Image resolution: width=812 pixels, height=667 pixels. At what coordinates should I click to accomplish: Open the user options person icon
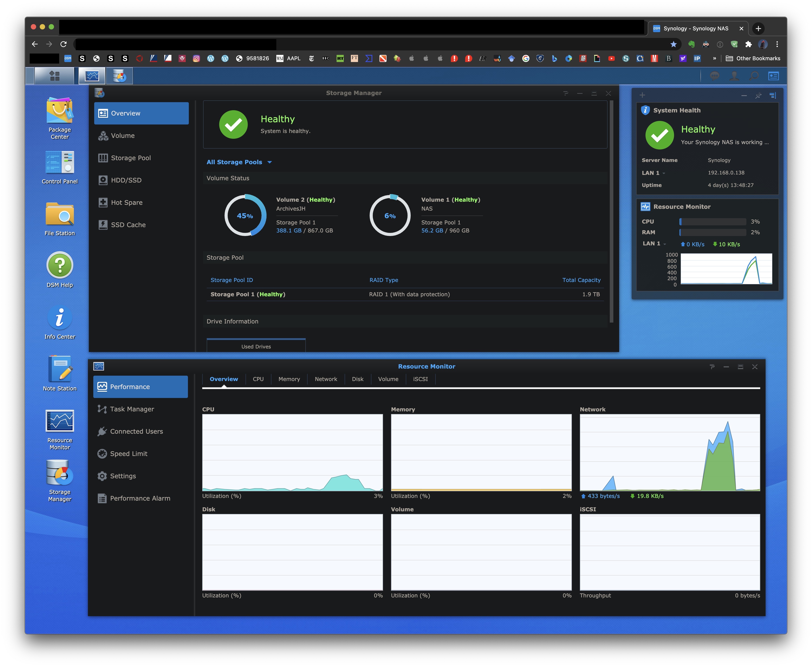pyautogui.click(x=734, y=76)
